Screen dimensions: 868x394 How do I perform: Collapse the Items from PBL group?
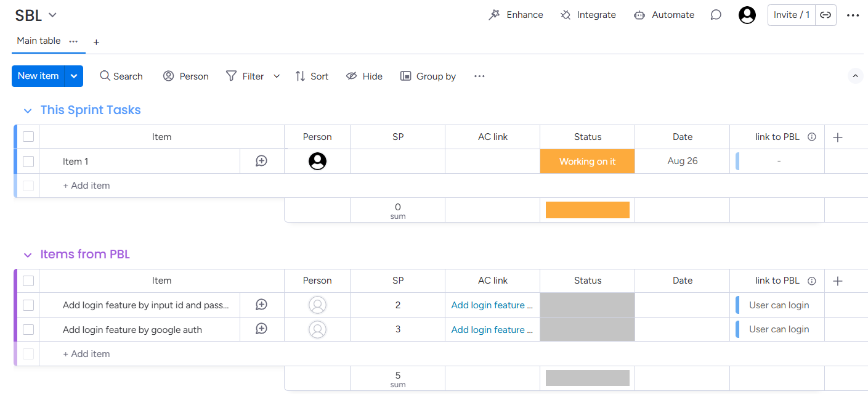point(27,255)
